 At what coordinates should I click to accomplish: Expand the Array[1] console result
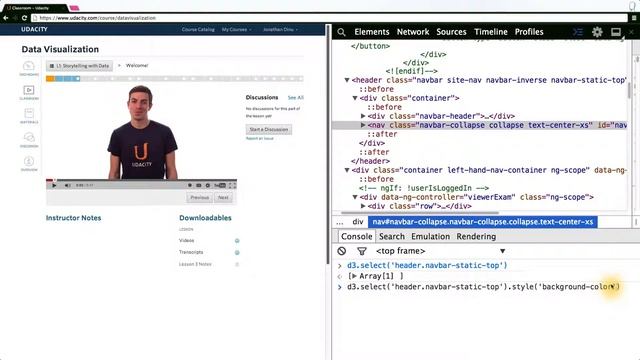(354, 276)
